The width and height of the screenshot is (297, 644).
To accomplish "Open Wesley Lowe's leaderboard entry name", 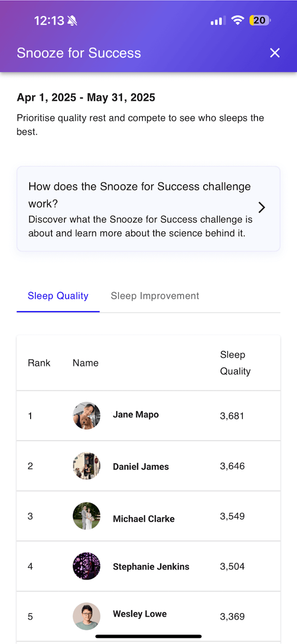I will coord(140,614).
